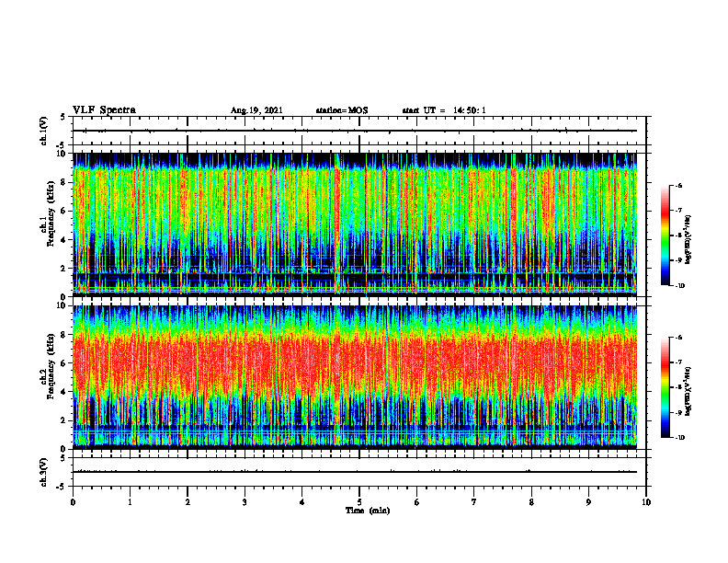Click the "8" tick on the time axis
The image size is (728, 563).
[531, 502]
